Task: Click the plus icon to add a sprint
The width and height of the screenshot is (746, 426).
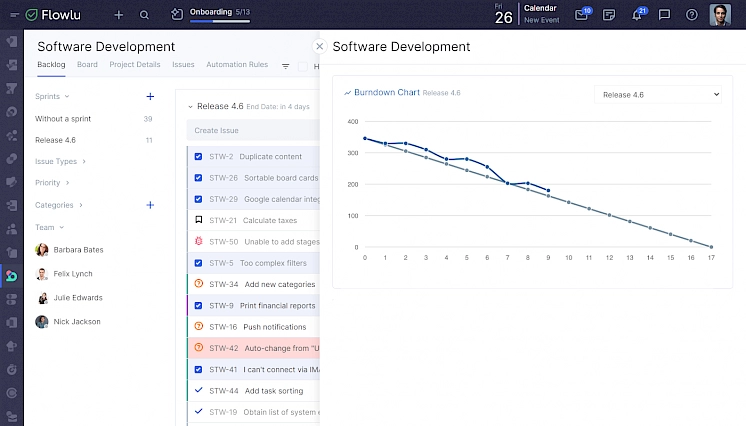Action: [x=150, y=97]
